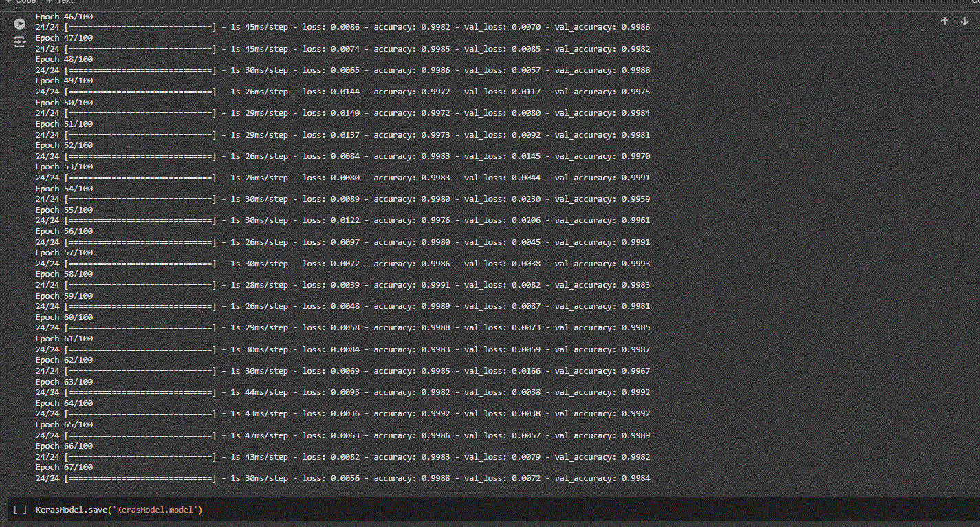The width and height of the screenshot is (980, 527).
Task: Select the 'val_accuracy: 0.9975' value
Action: [602, 92]
